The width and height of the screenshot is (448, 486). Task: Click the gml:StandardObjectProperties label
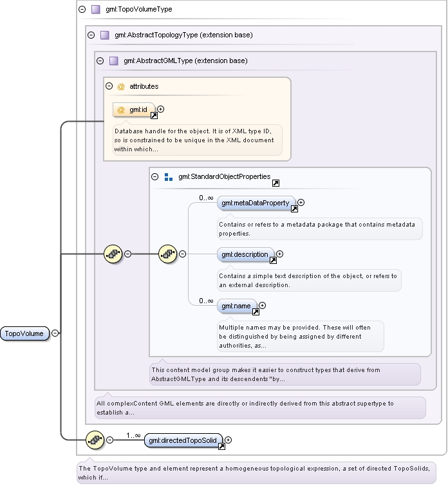pos(225,176)
